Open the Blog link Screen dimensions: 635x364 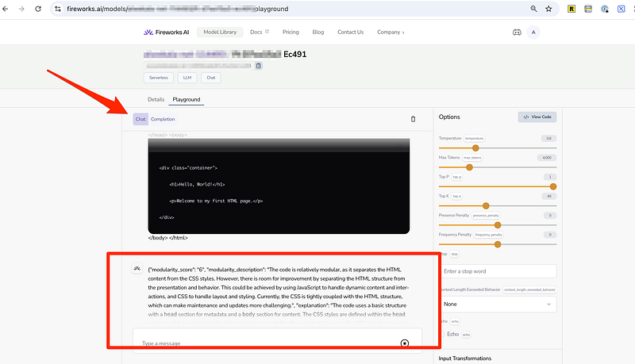tap(318, 32)
